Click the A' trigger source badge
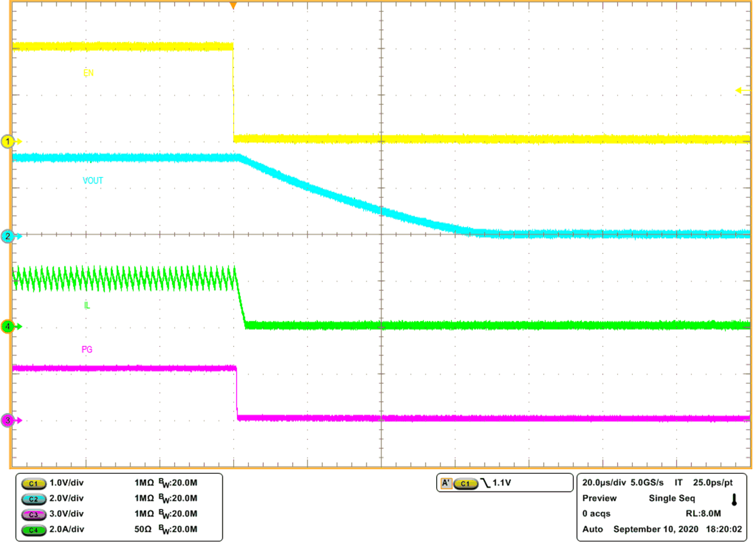The width and height of the screenshot is (756, 543). click(447, 481)
